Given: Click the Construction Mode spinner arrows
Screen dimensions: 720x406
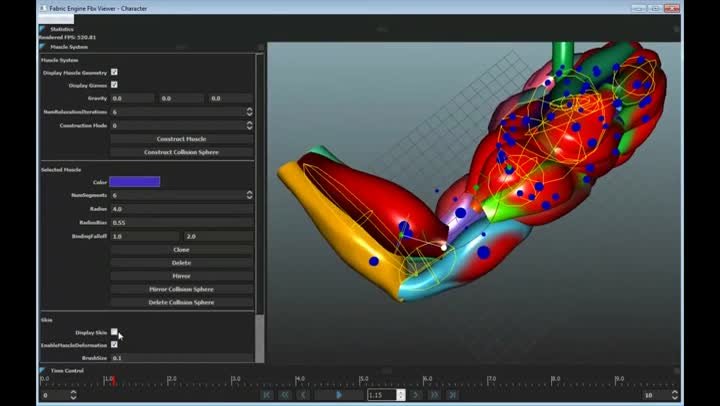Looking at the screenshot, I should [249, 126].
